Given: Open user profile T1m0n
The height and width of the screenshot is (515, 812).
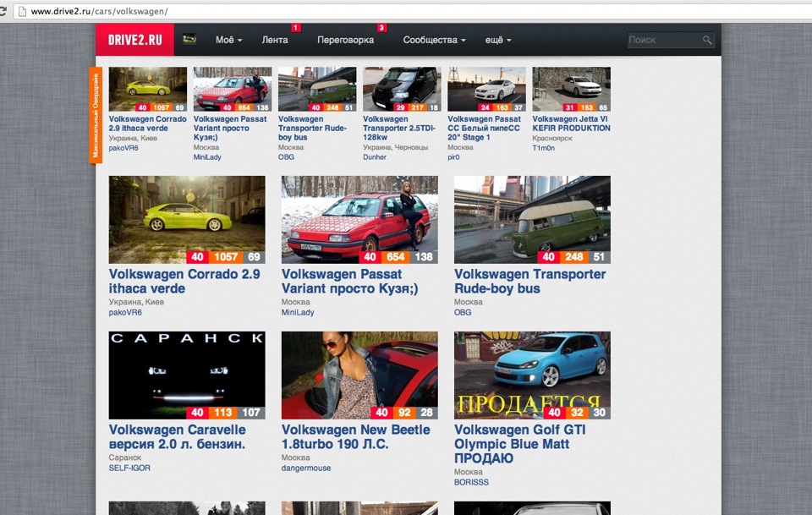Looking at the screenshot, I should click(543, 147).
